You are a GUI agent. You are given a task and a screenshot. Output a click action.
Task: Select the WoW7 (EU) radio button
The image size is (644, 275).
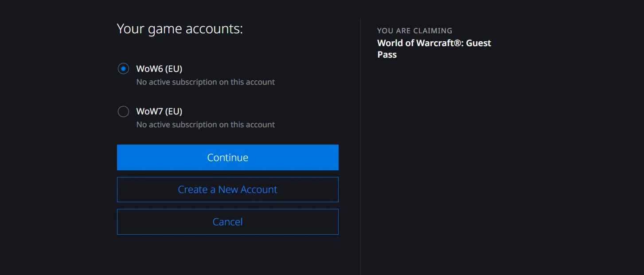tap(123, 111)
